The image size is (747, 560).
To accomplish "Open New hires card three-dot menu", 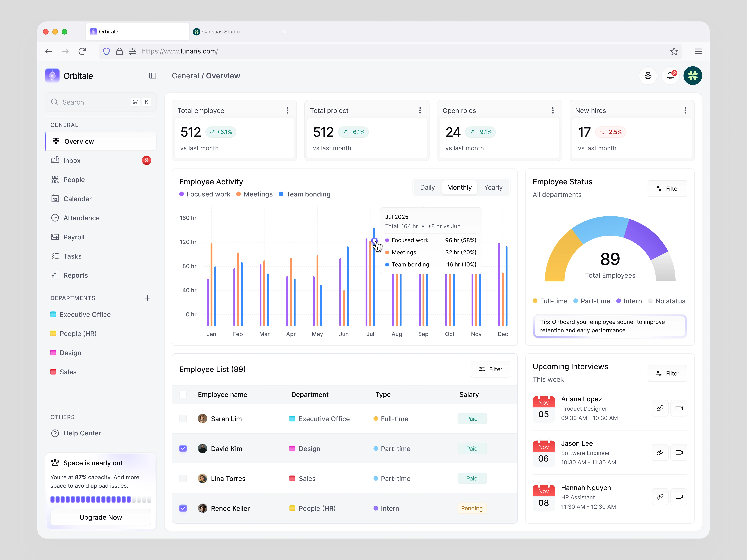I will 685,110.
